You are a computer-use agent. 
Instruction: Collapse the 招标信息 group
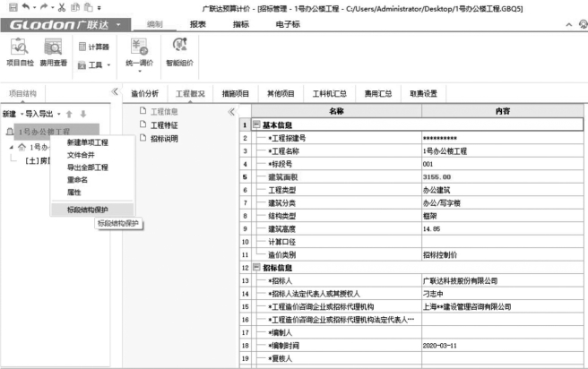tap(256, 267)
